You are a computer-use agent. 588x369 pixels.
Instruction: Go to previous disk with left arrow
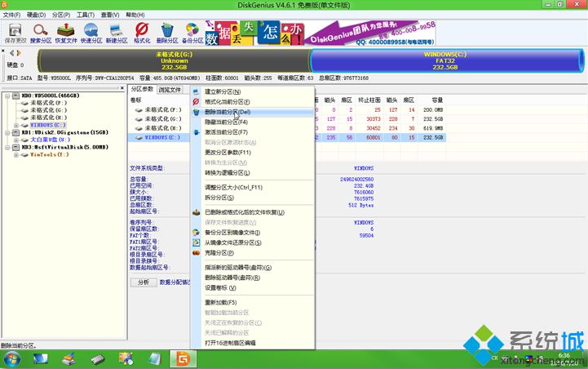(x=11, y=53)
